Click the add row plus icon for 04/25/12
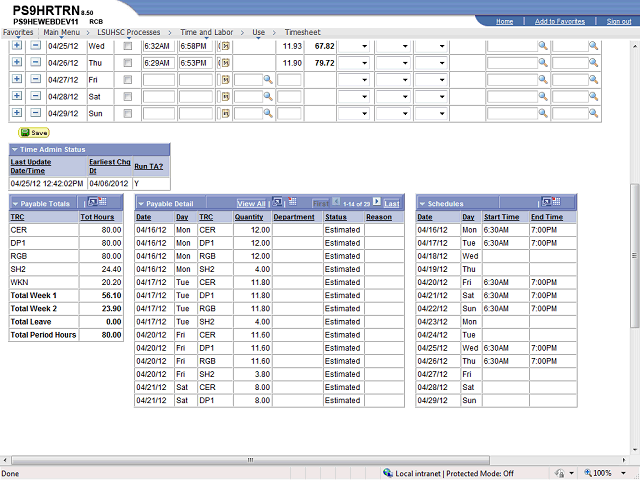 pyautogui.click(x=17, y=46)
